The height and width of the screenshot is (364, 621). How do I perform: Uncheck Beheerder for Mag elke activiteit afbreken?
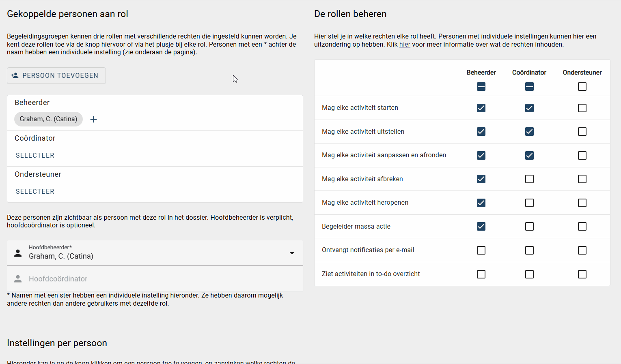(x=481, y=179)
